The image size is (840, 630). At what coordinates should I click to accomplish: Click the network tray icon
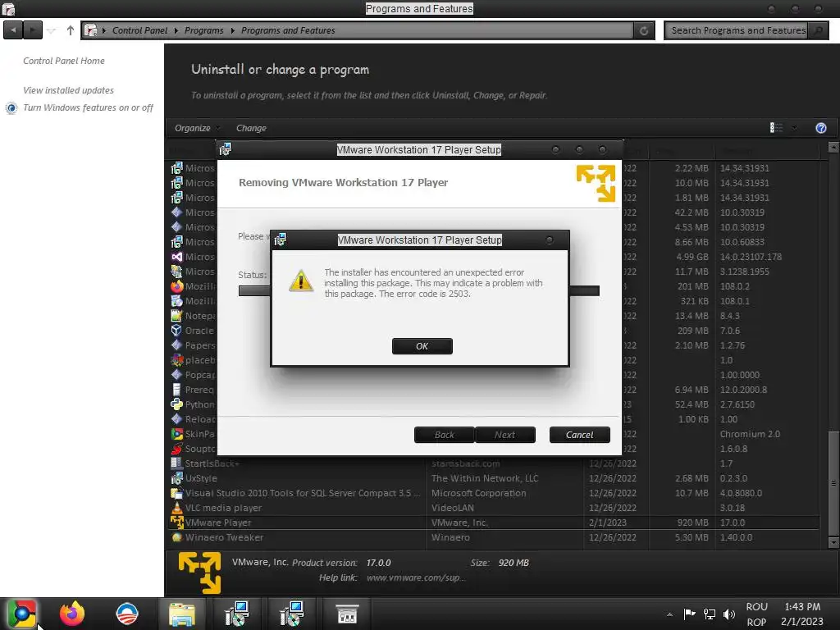point(710,614)
